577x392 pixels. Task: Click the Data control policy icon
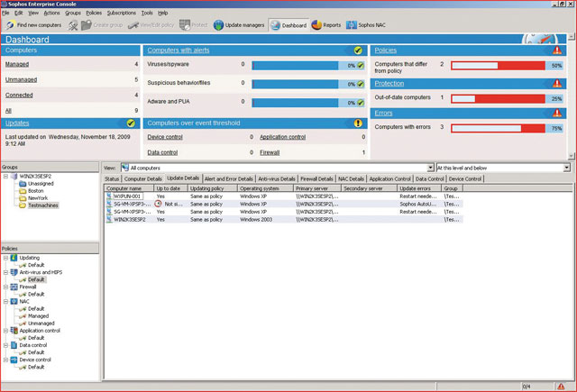coord(14,345)
